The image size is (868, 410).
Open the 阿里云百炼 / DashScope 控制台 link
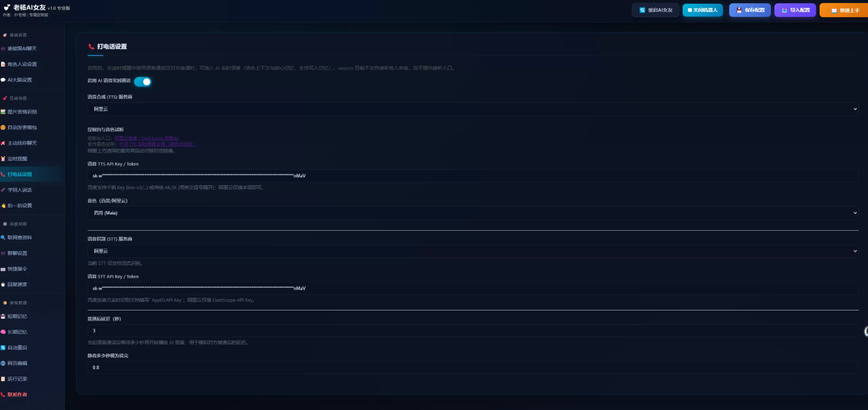(x=146, y=138)
